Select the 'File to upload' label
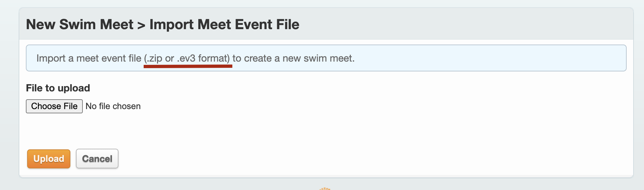The width and height of the screenshot is (644, 190). pos(58,88)
